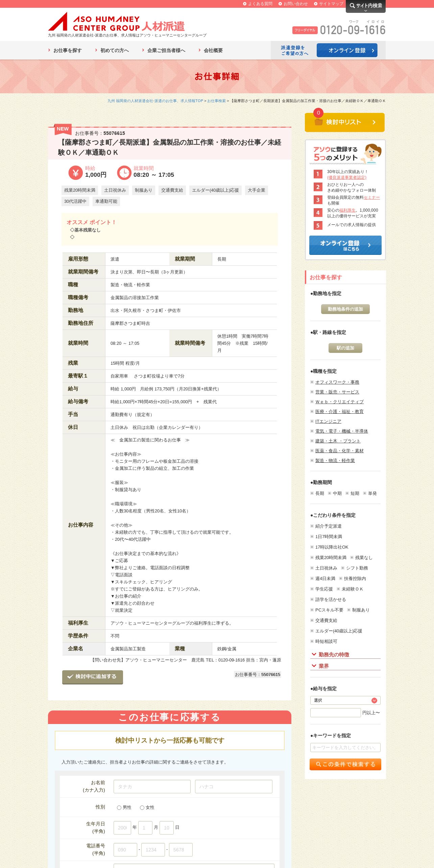Click エルダー(40歳以上)応援 tag
The image size is (434, 868).
tap(215, 190)
